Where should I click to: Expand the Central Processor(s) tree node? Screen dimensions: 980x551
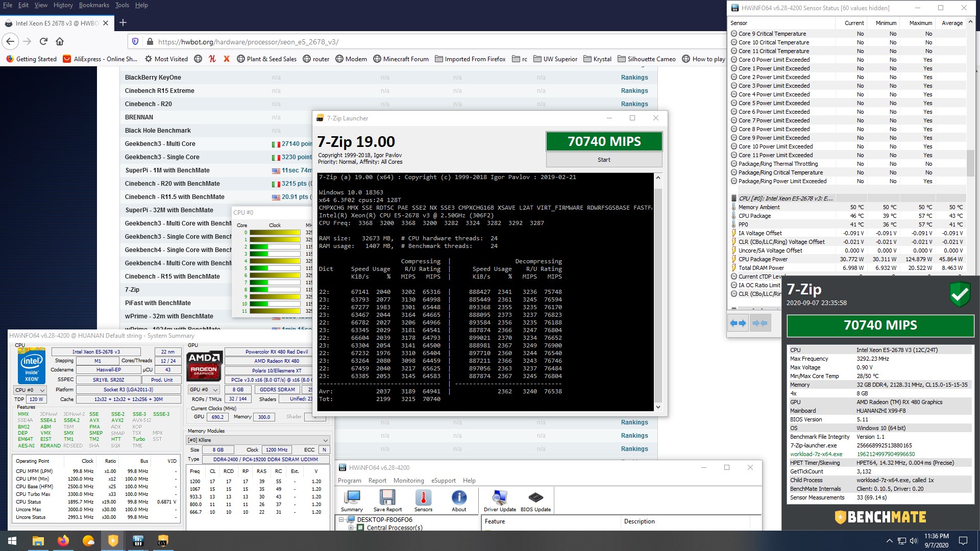[x=351, y=528]
